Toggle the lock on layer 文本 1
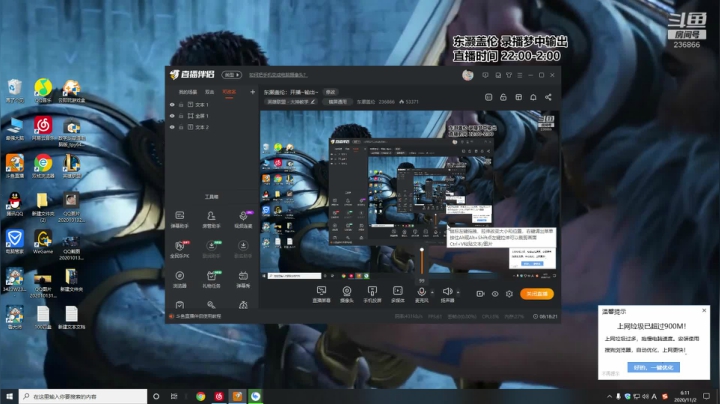The image size is (720, 404). (x=181, y=105)
